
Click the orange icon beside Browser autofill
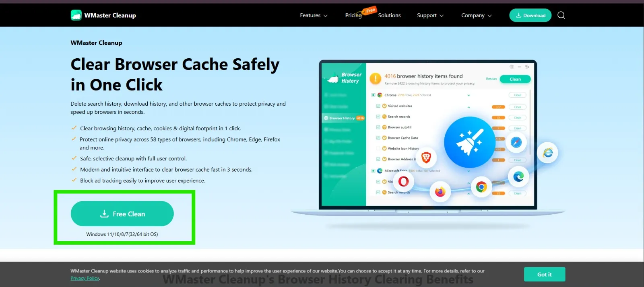[384, 127]
